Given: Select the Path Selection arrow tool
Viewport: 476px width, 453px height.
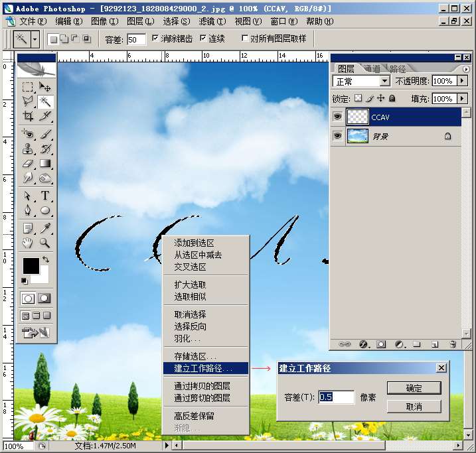Looking at the screenshot, I should tap(28, 196).
